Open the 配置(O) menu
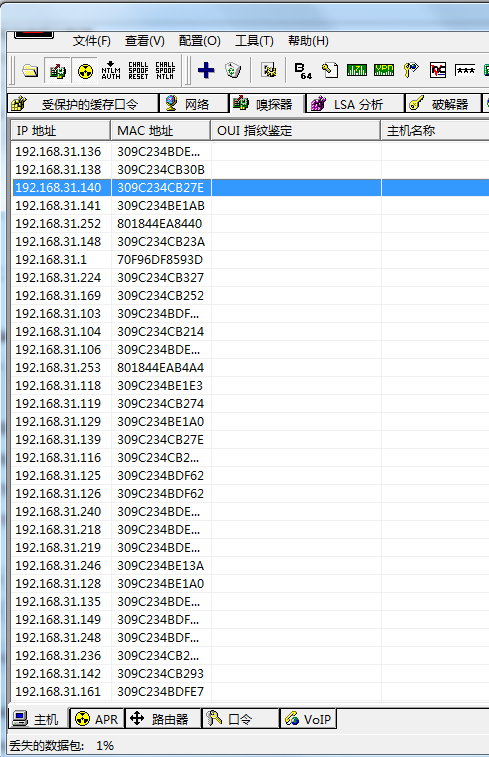Screen dimensions: 489x757 click(x=200, y=41)
